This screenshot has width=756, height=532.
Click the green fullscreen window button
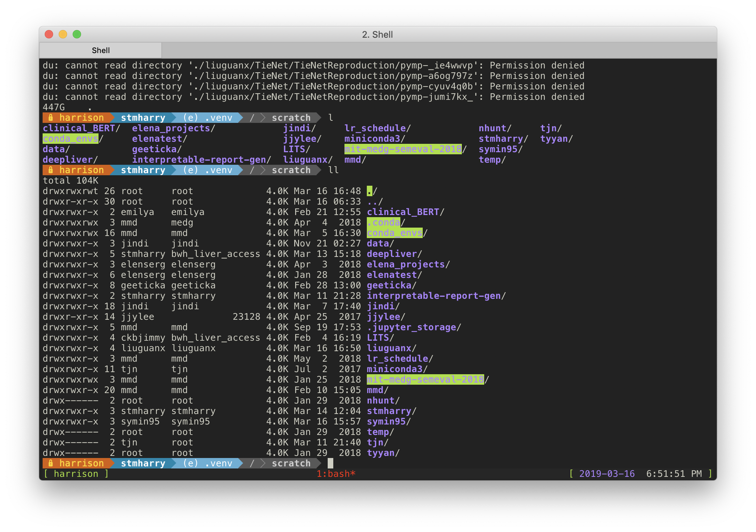click(77, 34)
